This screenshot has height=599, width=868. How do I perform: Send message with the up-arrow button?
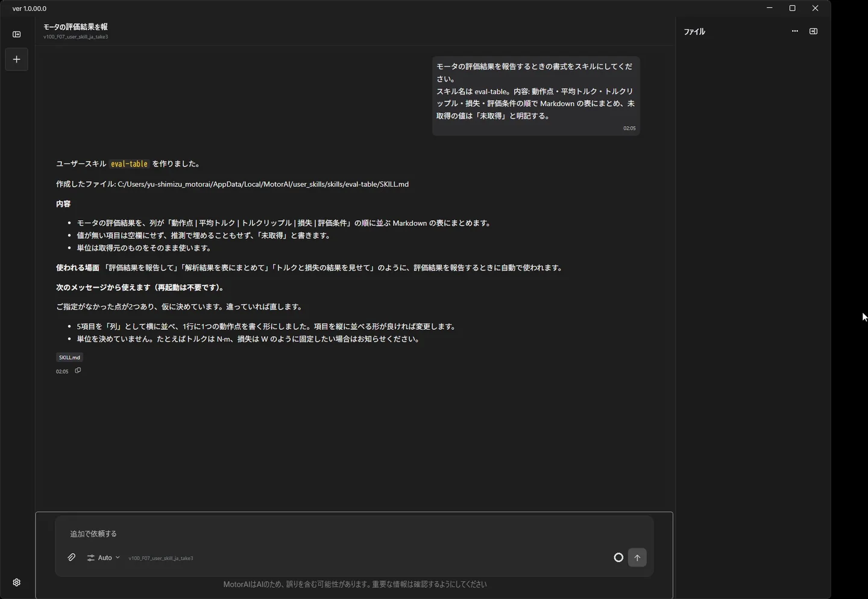click(x=637, y=557)
